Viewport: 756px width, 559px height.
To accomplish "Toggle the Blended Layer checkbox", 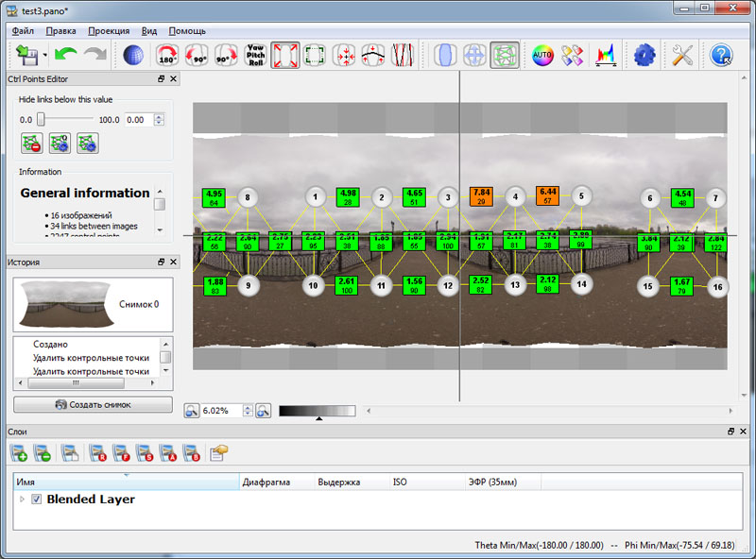I will 36,500.
